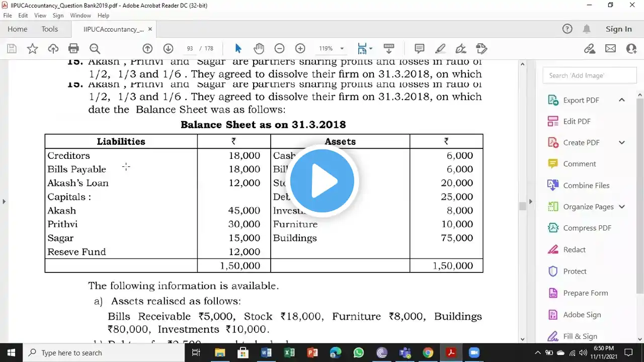Close the IIPUCAccountancy document tab
Screen dimensions: 644x362
tap(150, 29)
